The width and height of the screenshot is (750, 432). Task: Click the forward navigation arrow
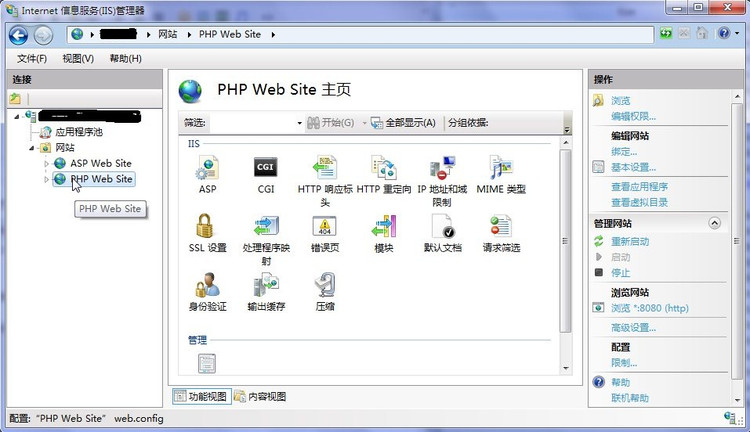[43, 35]
